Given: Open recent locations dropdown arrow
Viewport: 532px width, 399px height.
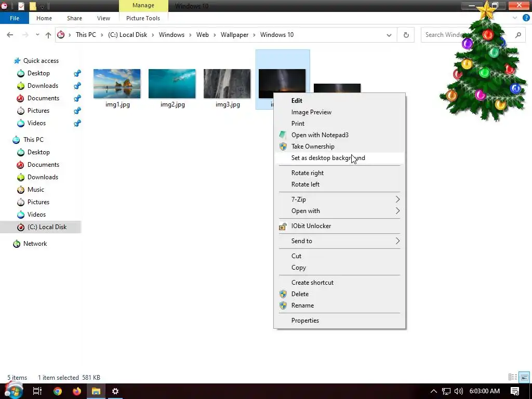Looking at the screenshot, I should click(x=37, y=35).
